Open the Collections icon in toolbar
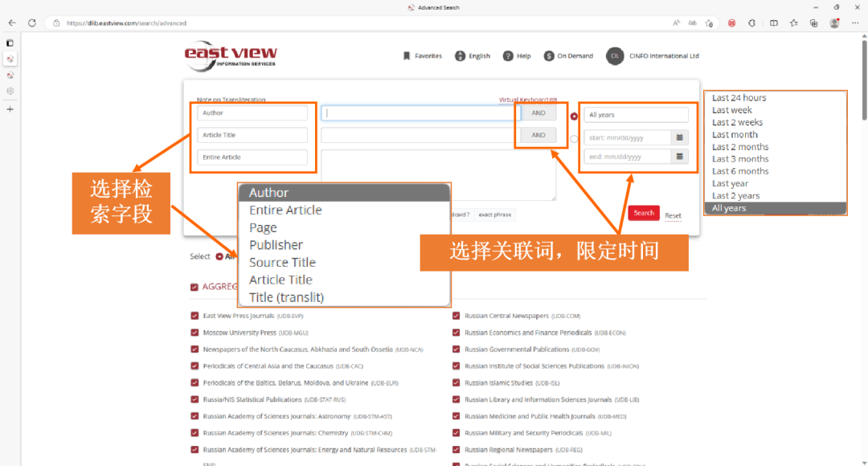This screenshot has width=868, height=466. (813, 23)
